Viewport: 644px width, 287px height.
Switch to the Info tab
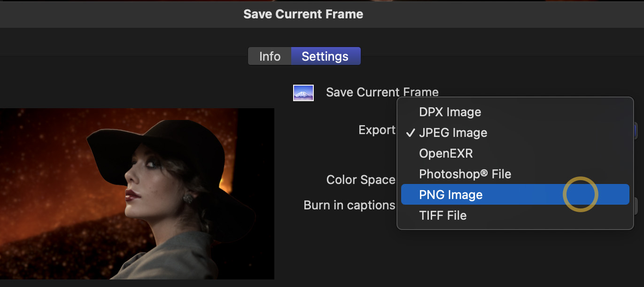[x=270, y=56]
